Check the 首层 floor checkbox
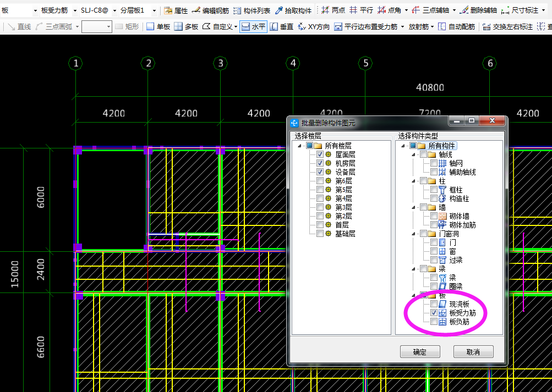This screenshot has width=552, height=392. (x=320, y=225)
